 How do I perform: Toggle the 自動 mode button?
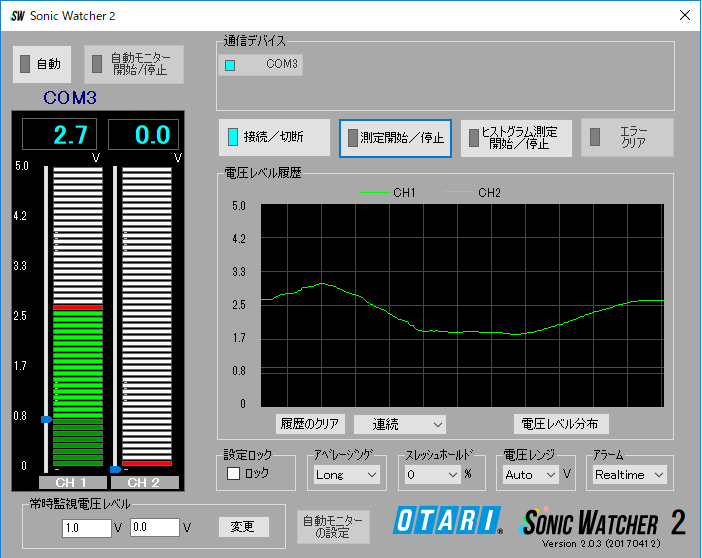coord(42,64)
